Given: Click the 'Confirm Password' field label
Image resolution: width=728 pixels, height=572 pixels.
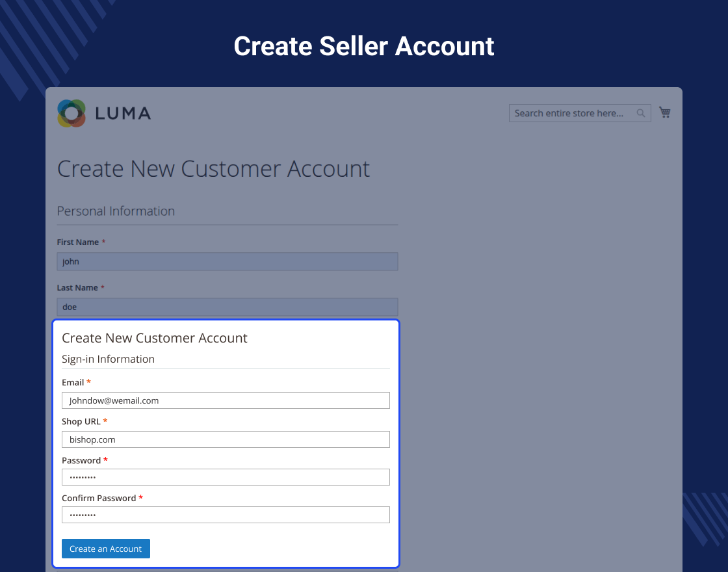Looking at the screenshot, I should [x=99, y=498].
